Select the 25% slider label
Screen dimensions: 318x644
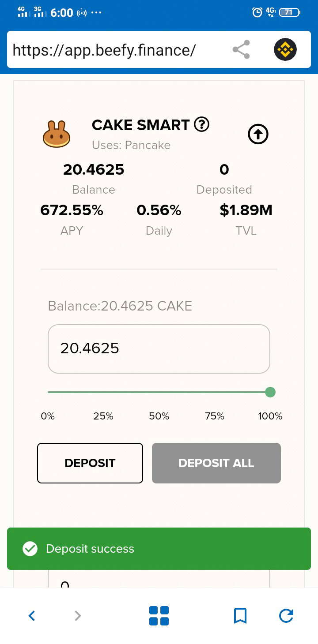tap(103, 416)
